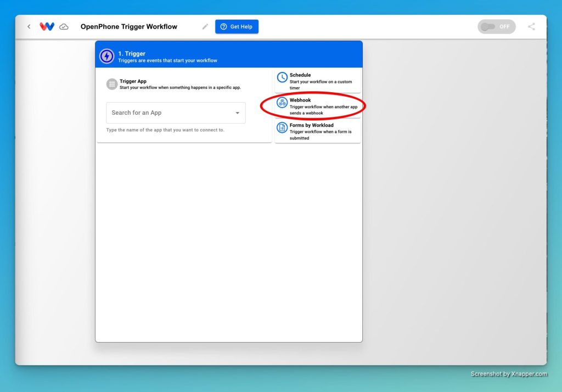Focus the Search for an App field

[x=176, y=113]
